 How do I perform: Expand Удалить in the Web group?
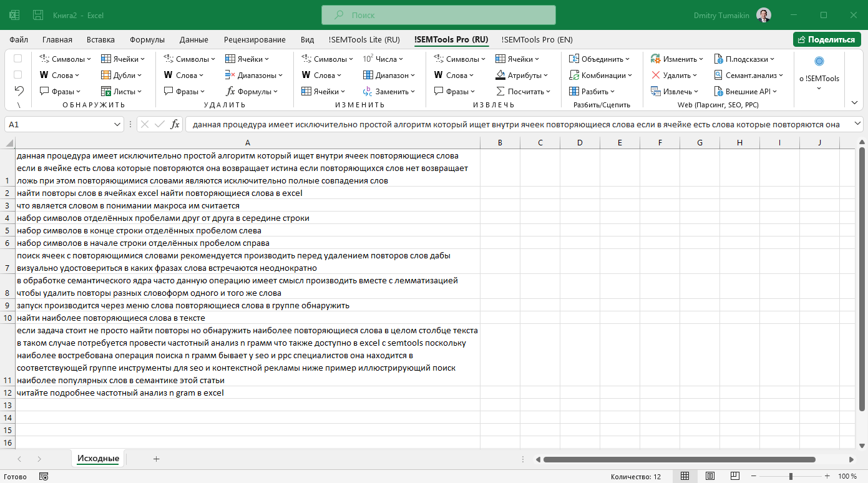click(675, 76)
